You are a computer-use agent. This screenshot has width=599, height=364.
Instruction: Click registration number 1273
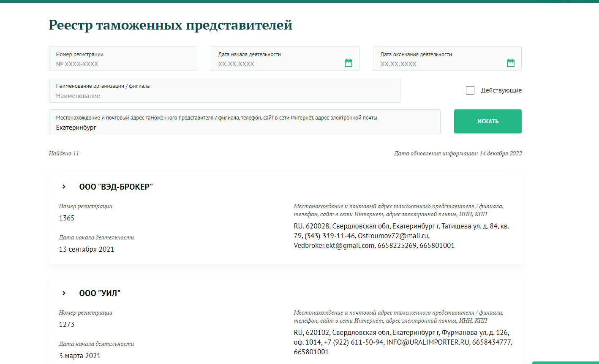67,325
